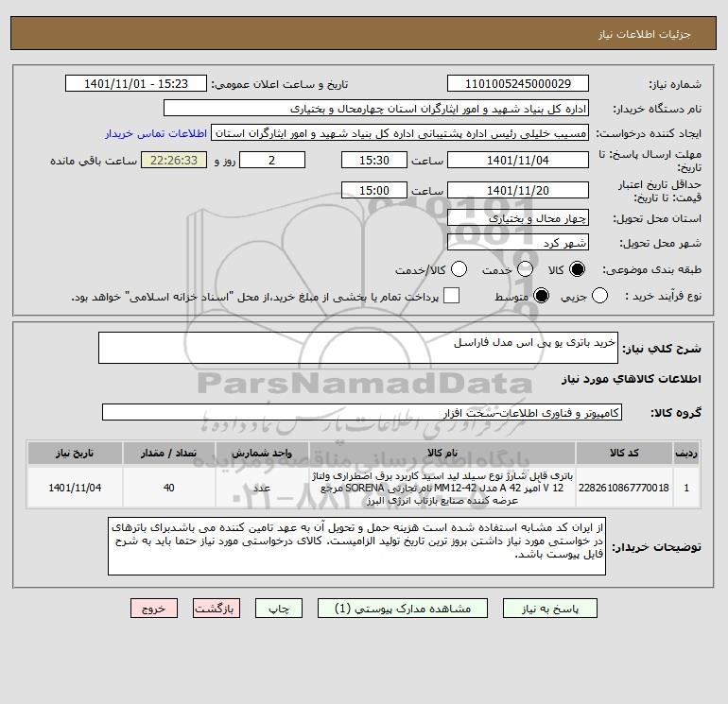Click the جزئیات اطلاعات نیاز page title

coord(645,34)
